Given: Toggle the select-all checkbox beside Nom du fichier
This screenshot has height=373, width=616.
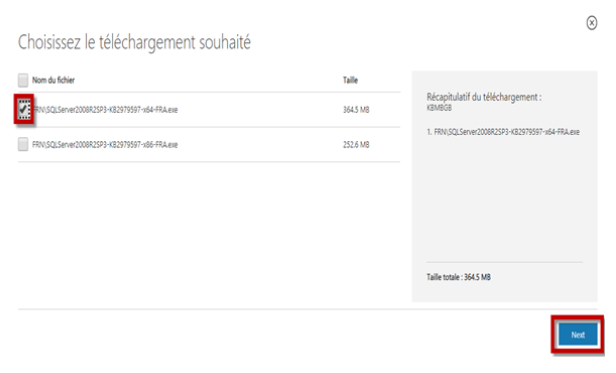Looking at the screenshot, I should pyautogui.click(x=23, y=80).
